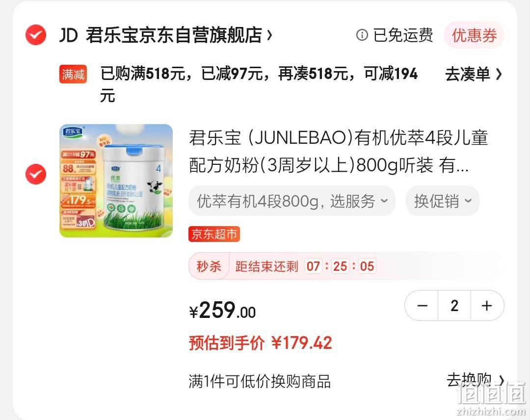Expand the 换促销 promotion dropdown
The image size is (530, 420).
coord(443,201)
